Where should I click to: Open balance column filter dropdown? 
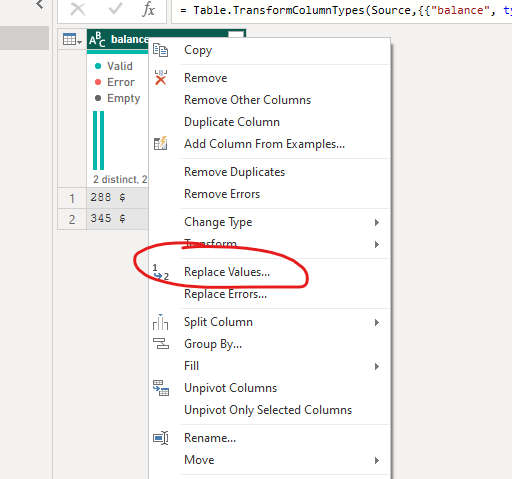pyautogui.click(x=236, y=34)
